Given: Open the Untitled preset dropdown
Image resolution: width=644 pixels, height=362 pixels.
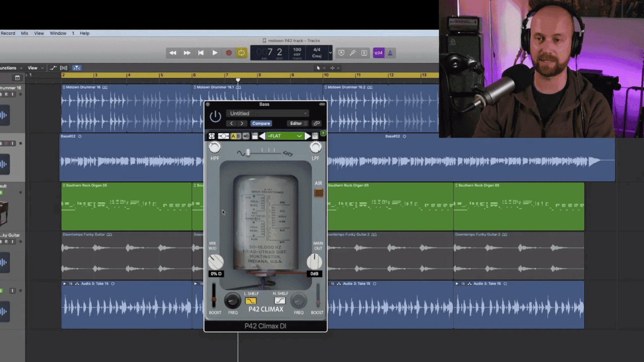Looking at the screenshot, I should [x=268, y=113].
